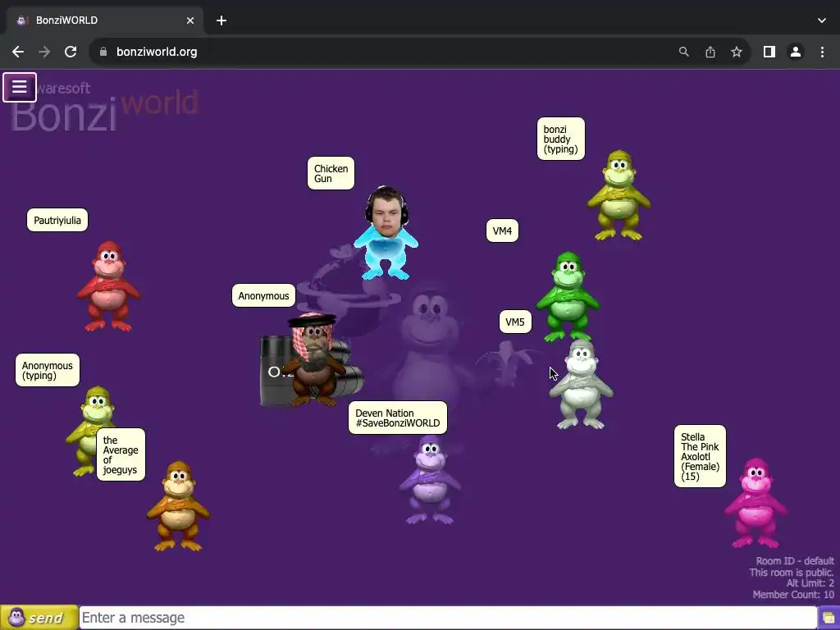Switch to the BonziWORLD tab
Viewport: 840px width, 630px height.
pyautogui.click(x=105, y=21)
